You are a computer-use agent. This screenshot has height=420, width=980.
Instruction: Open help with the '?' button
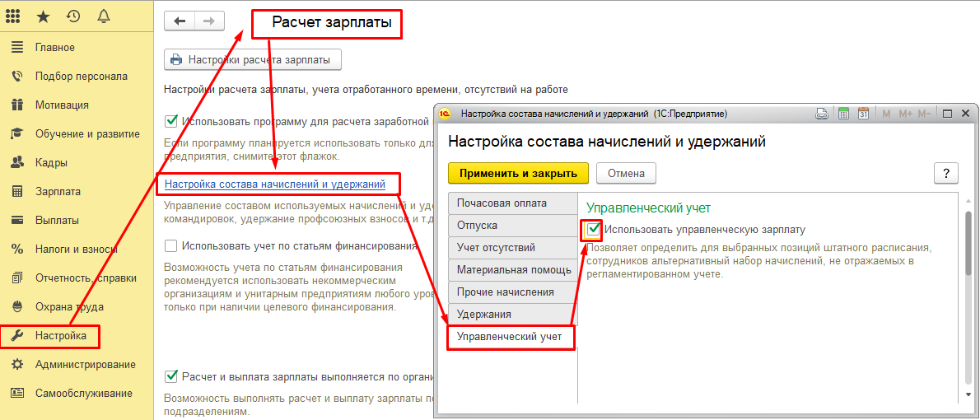[945, 173]
